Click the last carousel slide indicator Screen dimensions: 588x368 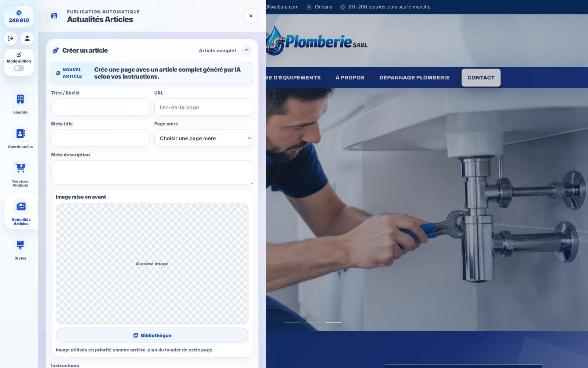(333, 322)
